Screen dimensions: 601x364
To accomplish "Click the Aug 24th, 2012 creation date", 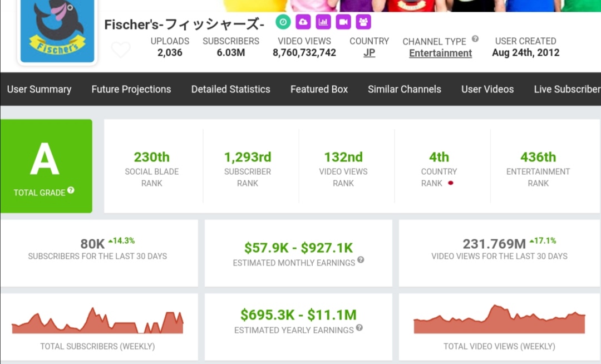I will click(x=525, y=52).
